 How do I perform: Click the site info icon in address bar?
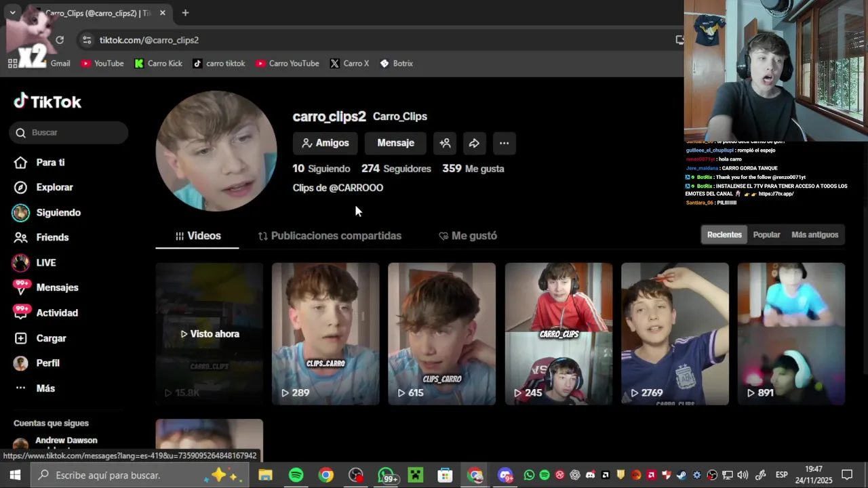(x=87, y=40)
